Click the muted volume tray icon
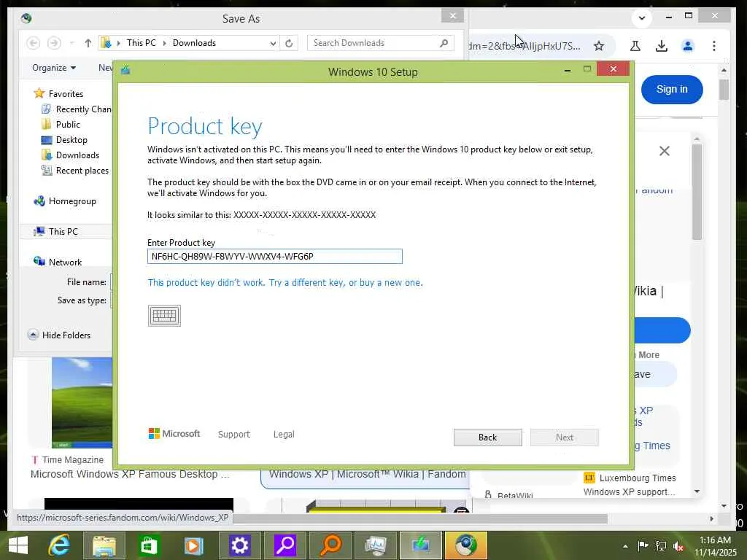The height and width of the screenshot is (560, 747). (678, 546)
